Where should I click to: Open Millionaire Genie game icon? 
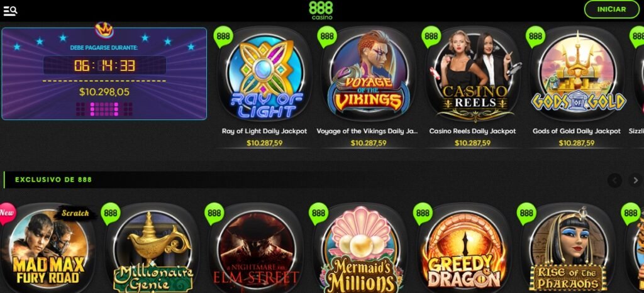tap(152, 248)
